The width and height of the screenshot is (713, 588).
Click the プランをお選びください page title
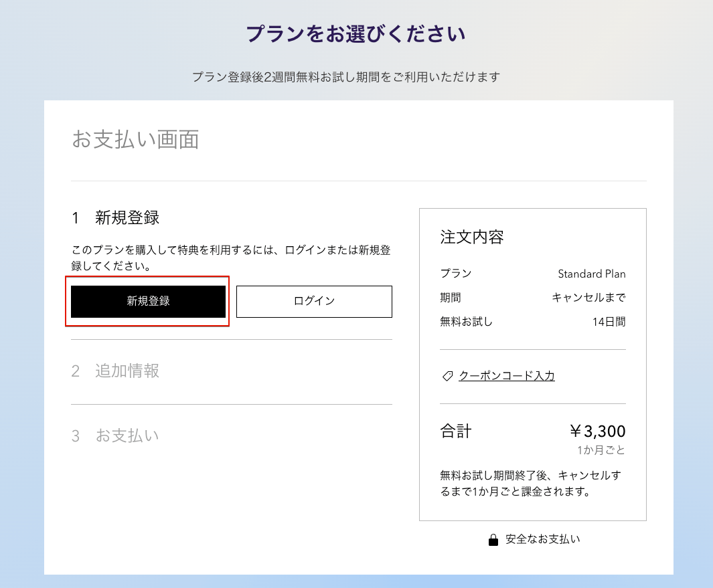click(x=355, y=34)
